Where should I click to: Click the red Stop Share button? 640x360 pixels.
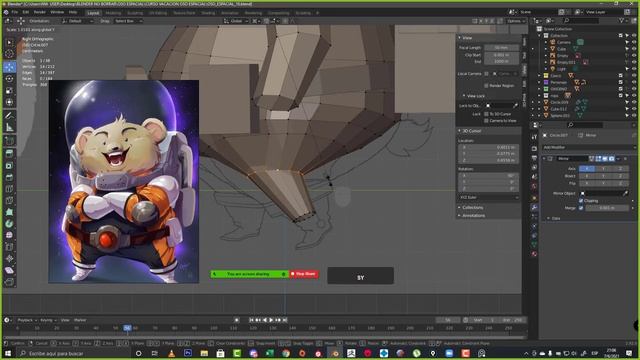click(x=304, y=274)
